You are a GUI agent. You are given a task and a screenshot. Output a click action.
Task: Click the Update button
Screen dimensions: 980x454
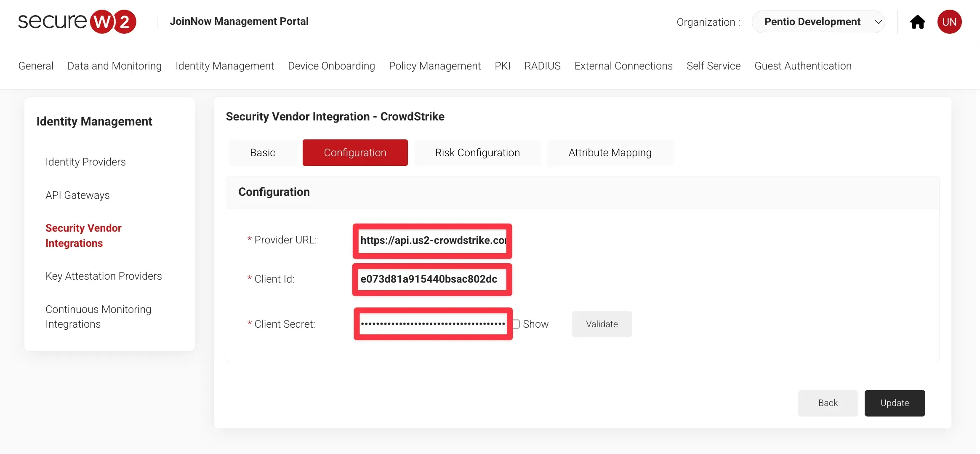895,403
